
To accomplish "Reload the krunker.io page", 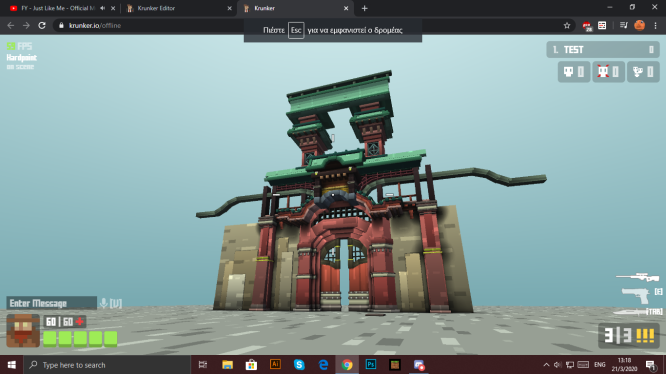I will point(42,25).
